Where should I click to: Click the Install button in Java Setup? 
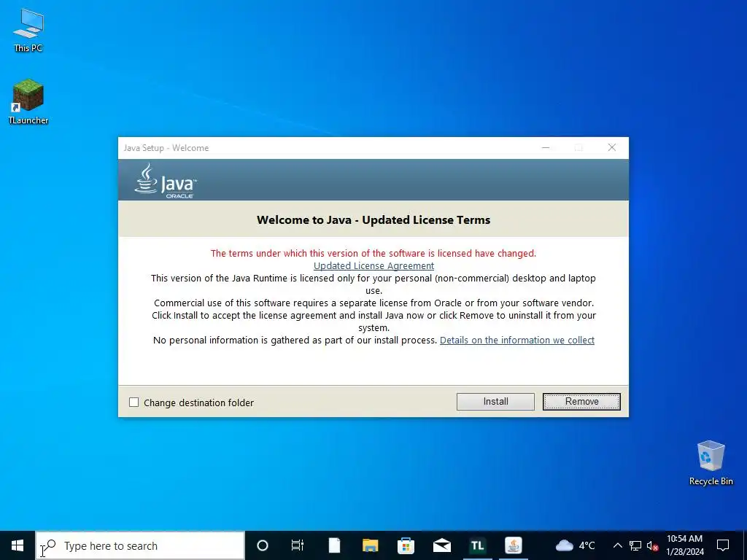[495, 402]
